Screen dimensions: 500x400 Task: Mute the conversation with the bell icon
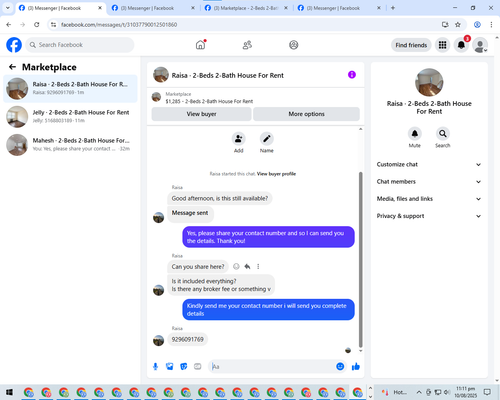pyautogui.click(x=415, y=134)
